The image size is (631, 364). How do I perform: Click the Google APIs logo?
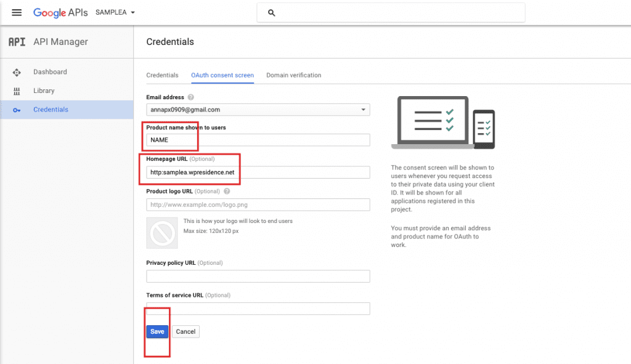(x=60, y=12)
